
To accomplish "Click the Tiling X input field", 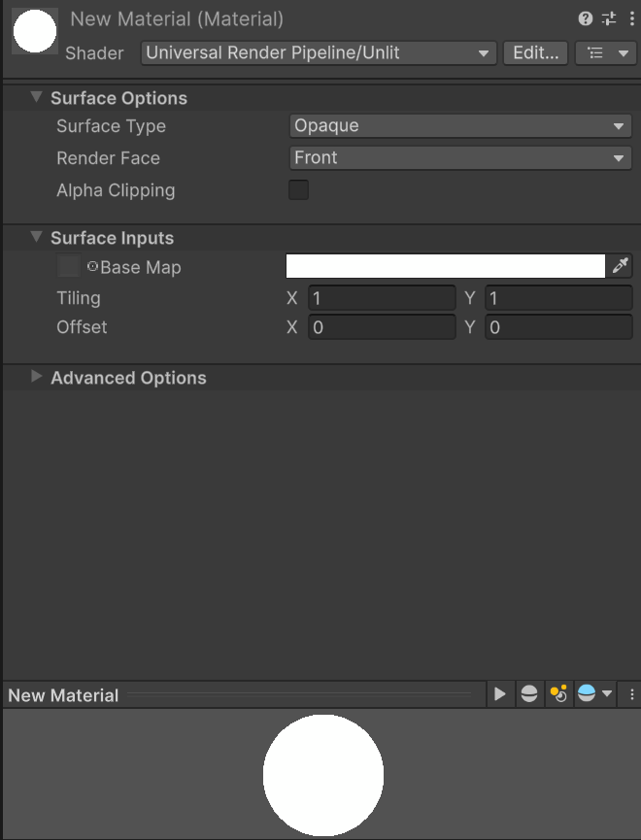I will coord(382,298).
